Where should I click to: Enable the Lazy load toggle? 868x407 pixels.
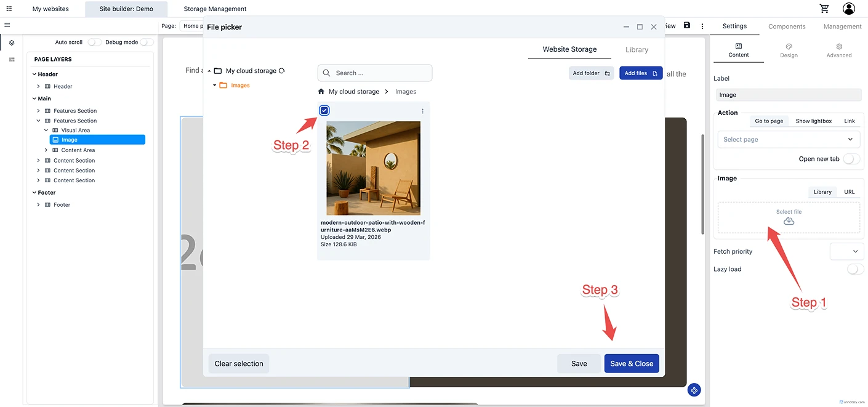coord(854,269)
